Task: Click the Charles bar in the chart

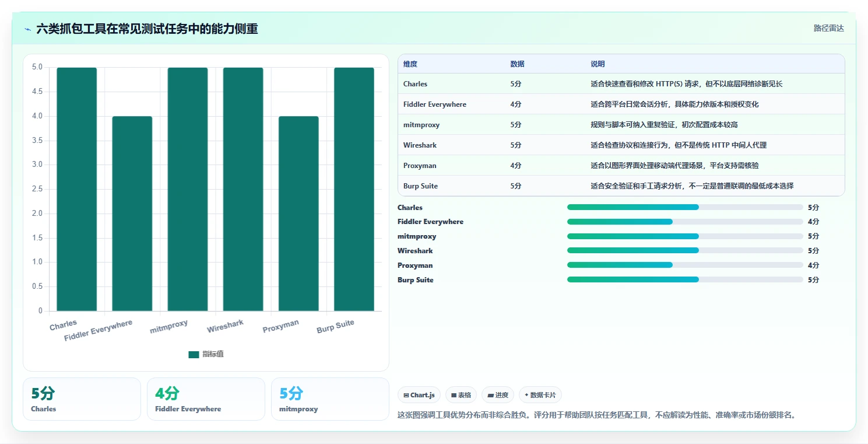Action: (x=77, y=189)
